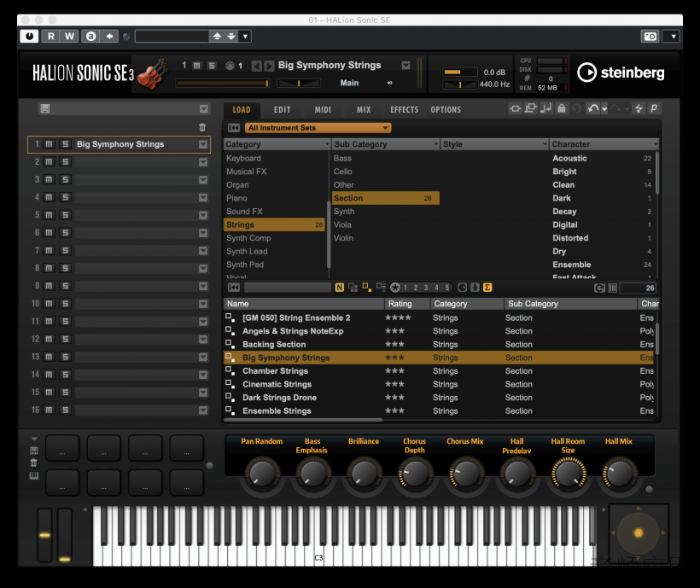
Task: Switch to the EDIT tab
Action: pyautogui.click(x=283, y=110)
